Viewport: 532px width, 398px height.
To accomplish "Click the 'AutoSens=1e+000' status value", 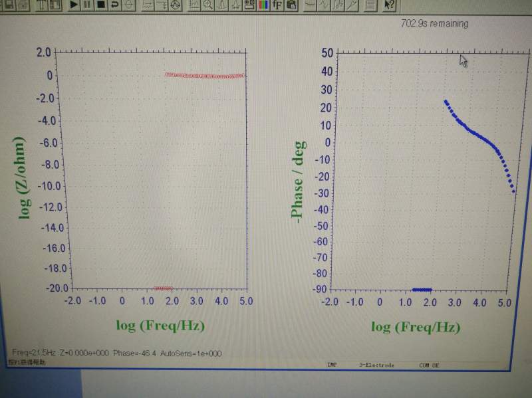I will [x=191, y=353].
